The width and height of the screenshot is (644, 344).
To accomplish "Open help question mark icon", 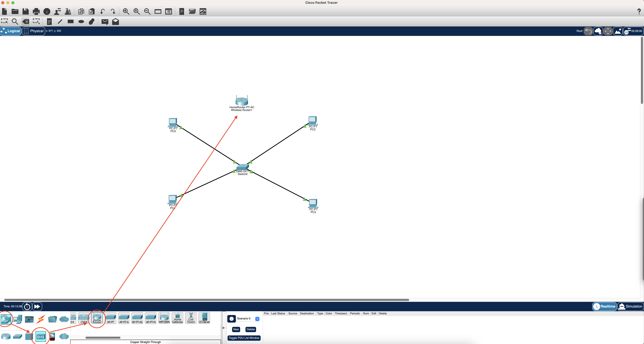I will 639,11.
